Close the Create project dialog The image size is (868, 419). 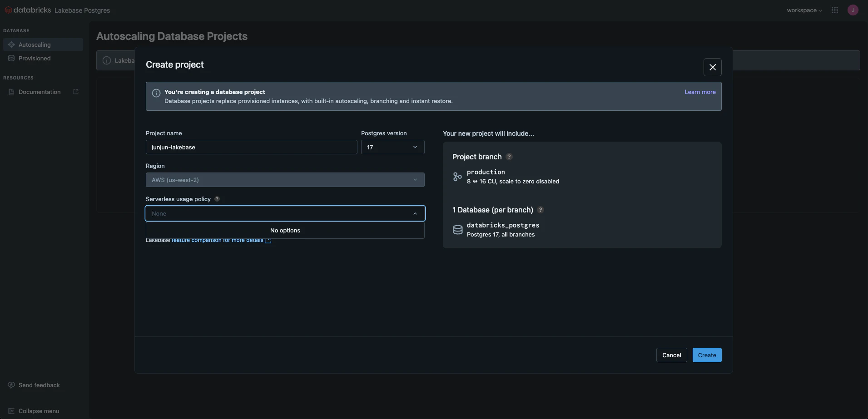(x=713, y=67)
